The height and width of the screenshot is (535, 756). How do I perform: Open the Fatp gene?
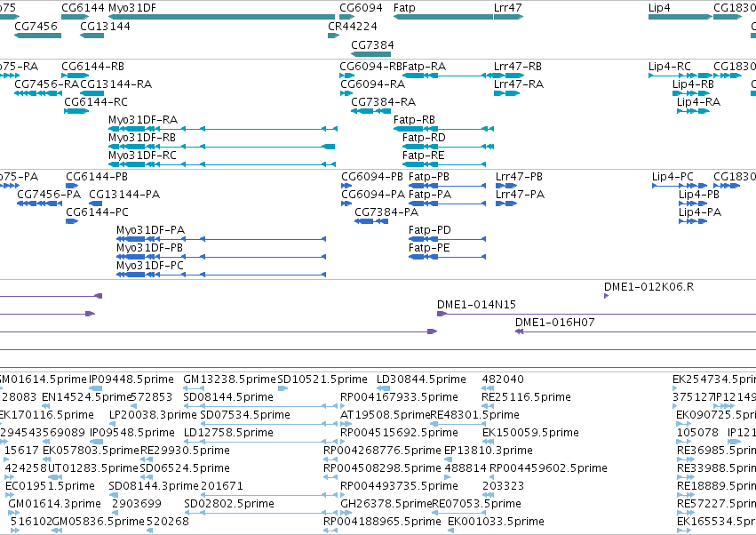[x=443, y=17]
